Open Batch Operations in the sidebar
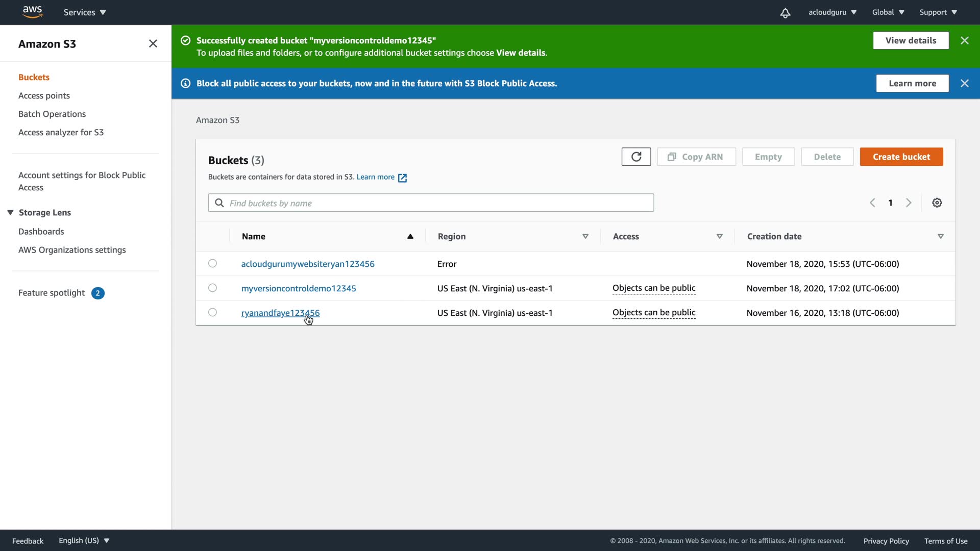 pyautogui.click(x=52, y=114)
